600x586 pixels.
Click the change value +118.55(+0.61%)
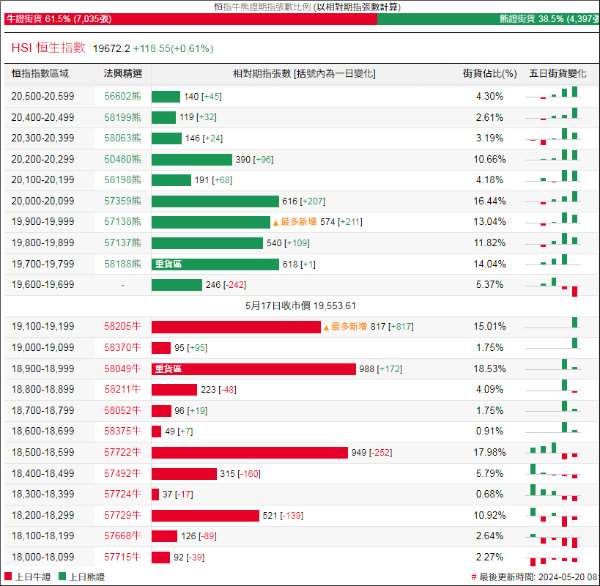click(173, 49)
